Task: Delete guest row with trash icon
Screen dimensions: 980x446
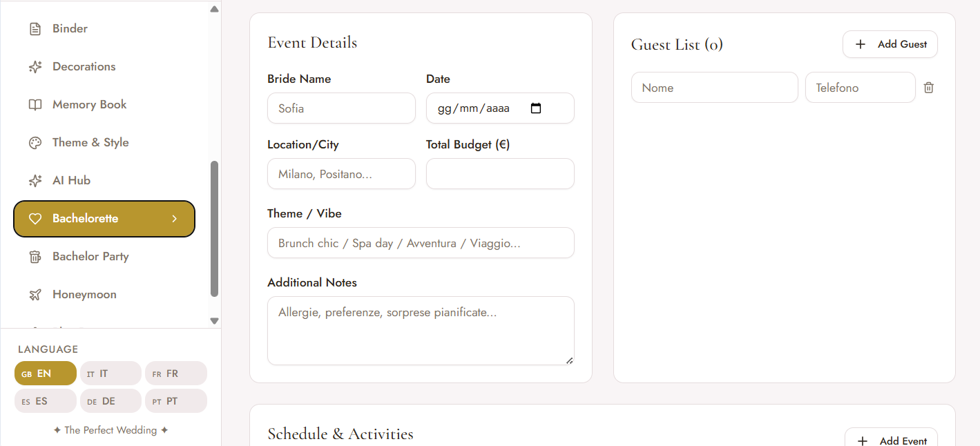Action: click(929, 88)
